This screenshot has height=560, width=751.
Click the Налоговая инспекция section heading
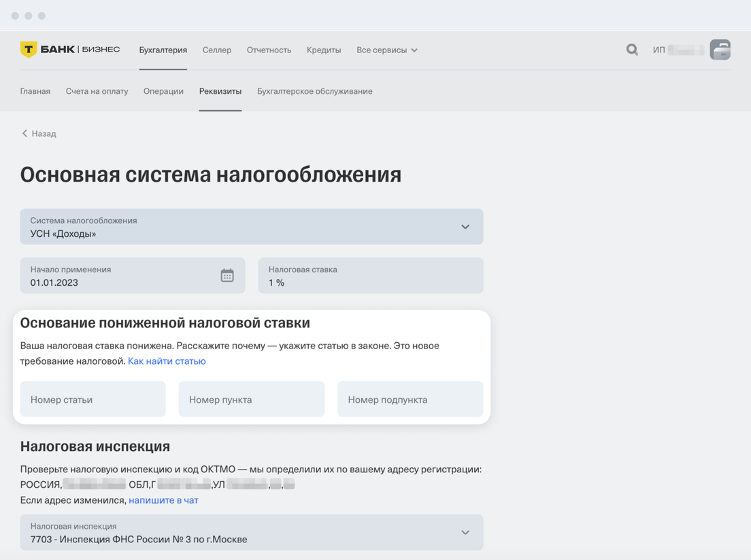[x=95, y=446]
